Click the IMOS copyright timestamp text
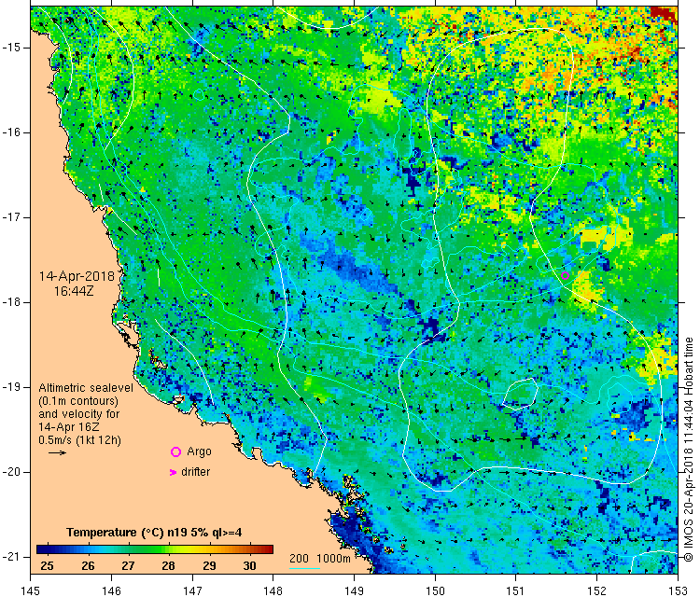Image resolution: width=700 pixels, height=597 pixels. click(689, 450)
